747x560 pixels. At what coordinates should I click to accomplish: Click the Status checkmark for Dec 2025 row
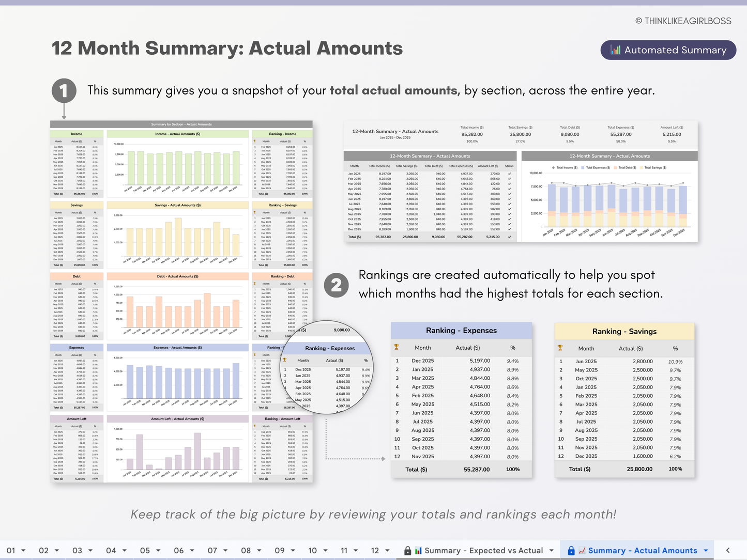click(x=509, y=229)
